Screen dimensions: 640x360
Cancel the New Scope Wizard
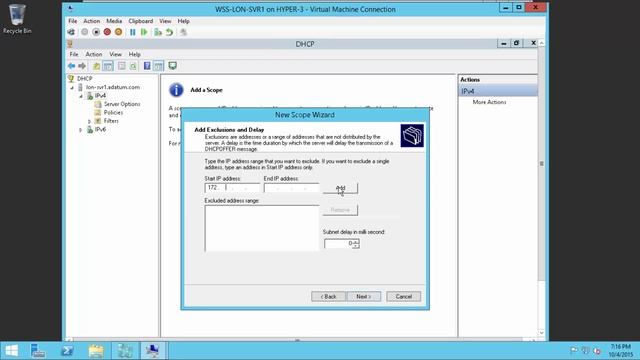tap(403, 297)
